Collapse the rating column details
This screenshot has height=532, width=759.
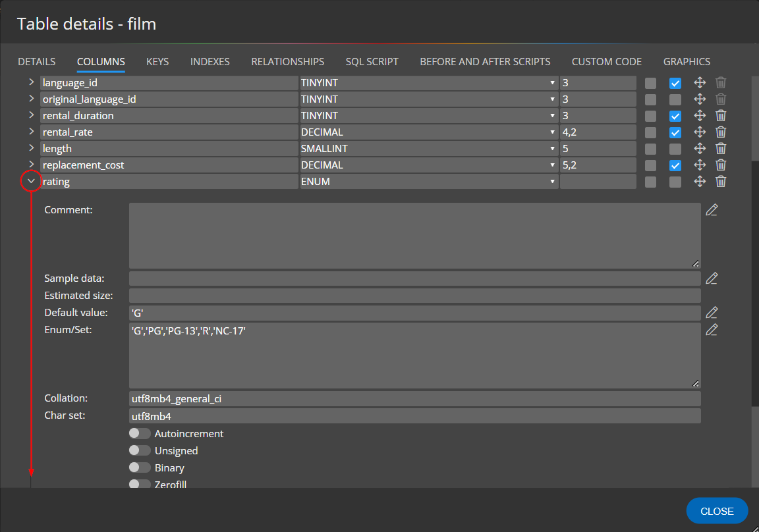pyautogui.click(x=31, y=181)
